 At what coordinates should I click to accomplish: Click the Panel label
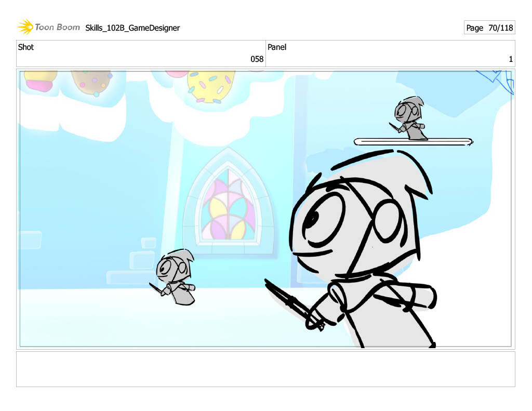tap(277, 47)
